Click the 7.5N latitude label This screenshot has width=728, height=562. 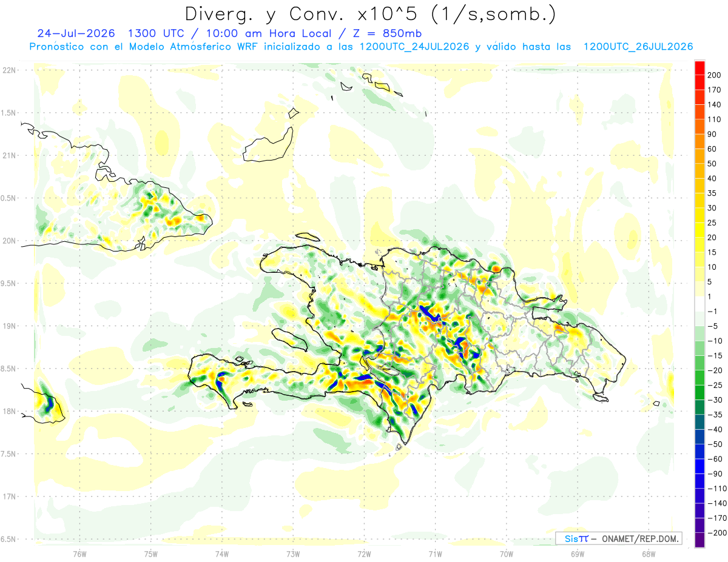pyautogui.click(x=8, y=454)
